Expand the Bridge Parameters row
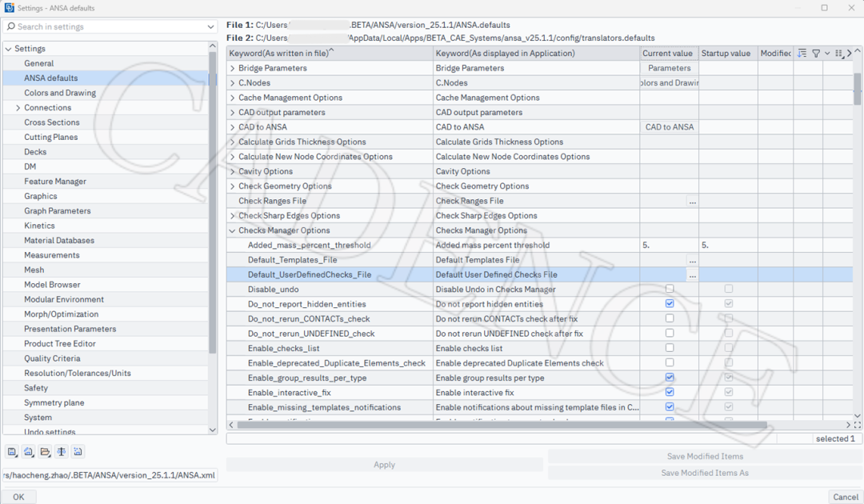Viewport: 864px width, 504px height. pyautogui.click(x=232, y=68)
